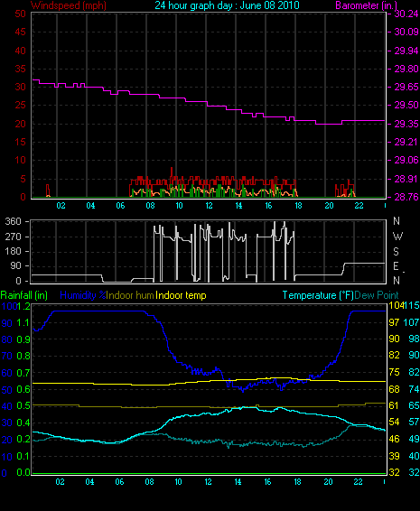Screen dimensions: 420x511
Task: Select the 30.09 barometer value
Action: [406, 32]
